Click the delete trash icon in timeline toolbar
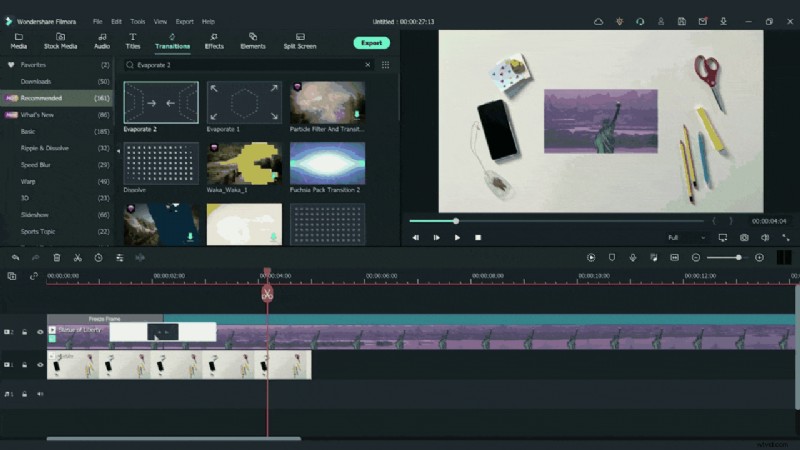 56,257
